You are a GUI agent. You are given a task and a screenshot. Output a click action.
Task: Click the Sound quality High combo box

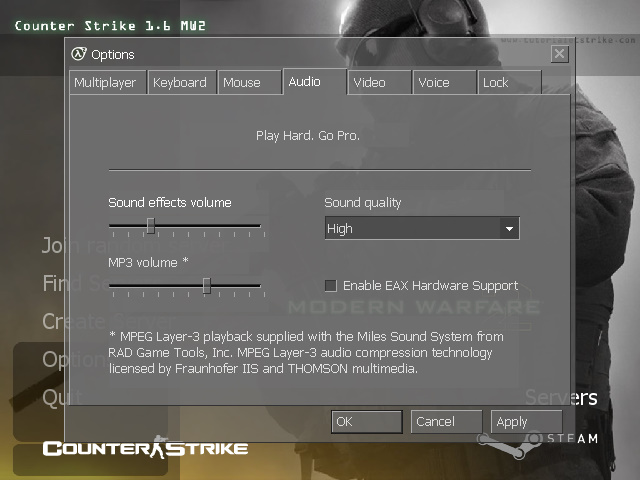tap(412, 229)
